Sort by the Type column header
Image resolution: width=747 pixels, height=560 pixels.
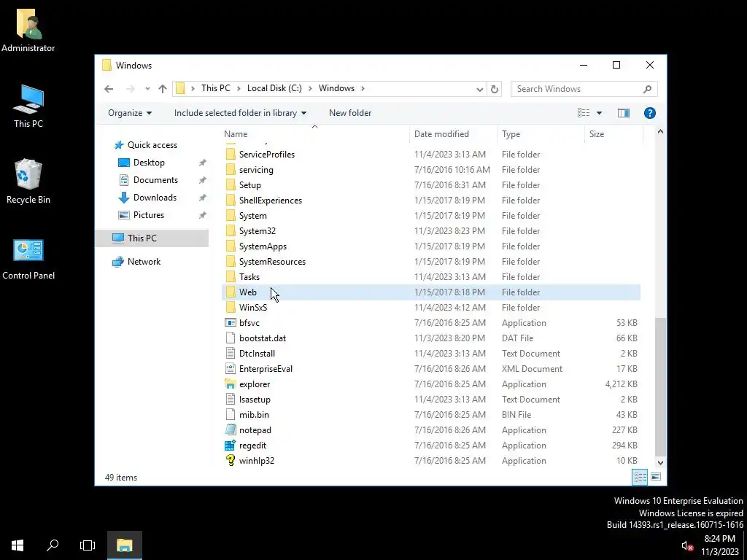541,134
